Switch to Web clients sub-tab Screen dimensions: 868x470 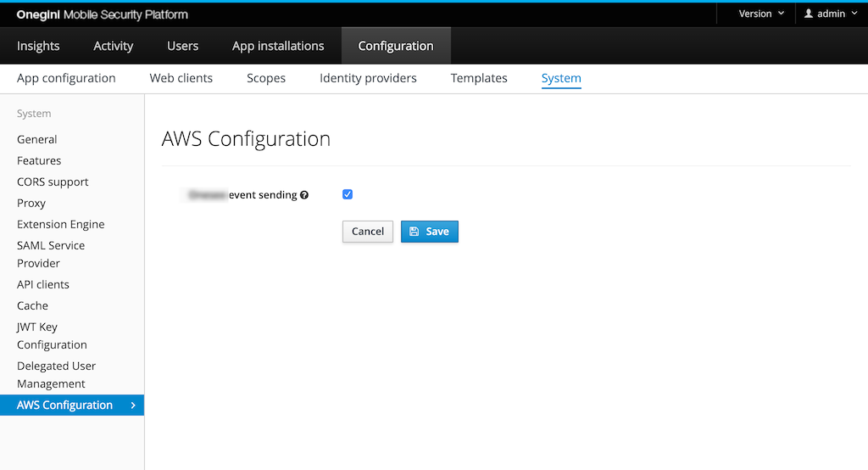pyautogui.click(x=181, y=78)
